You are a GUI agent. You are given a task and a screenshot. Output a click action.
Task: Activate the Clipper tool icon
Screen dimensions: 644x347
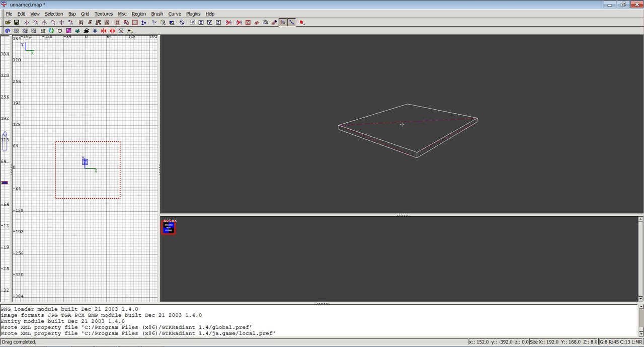coord(143,23)
